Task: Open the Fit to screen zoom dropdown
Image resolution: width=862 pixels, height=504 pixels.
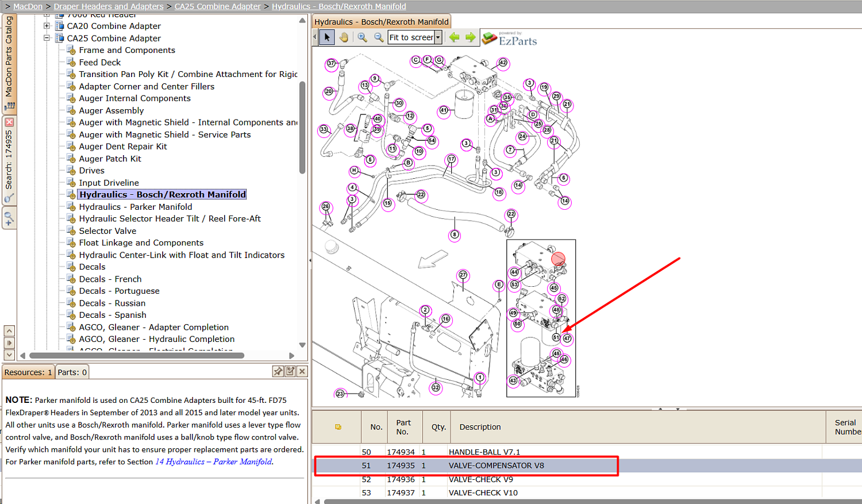Action: 438,37
